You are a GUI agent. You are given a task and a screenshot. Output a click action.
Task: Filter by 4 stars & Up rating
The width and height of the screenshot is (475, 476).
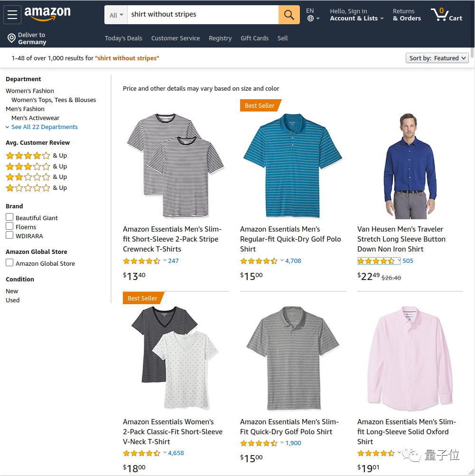pos(37,156)
